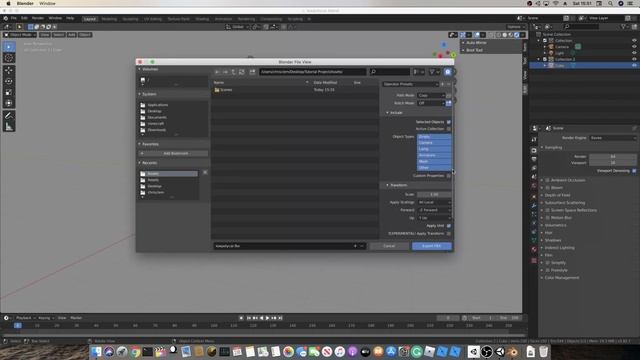Open the Playback menu in timeline
Viewport: 640px width, 360px height.
tap(24, 318)
